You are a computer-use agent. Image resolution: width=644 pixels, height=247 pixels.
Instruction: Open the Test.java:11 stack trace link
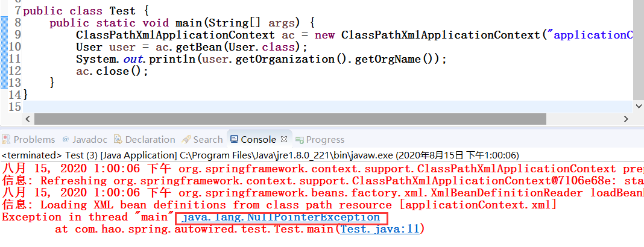(380, 229)
